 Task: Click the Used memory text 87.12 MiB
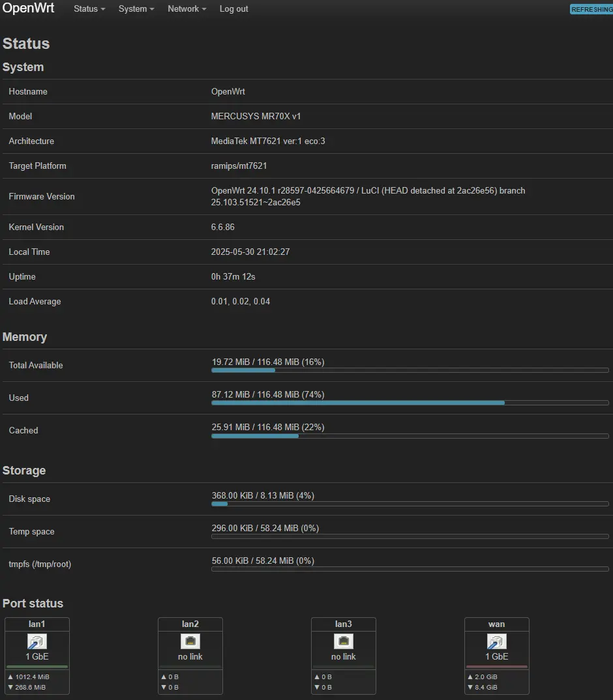(231, 394)
